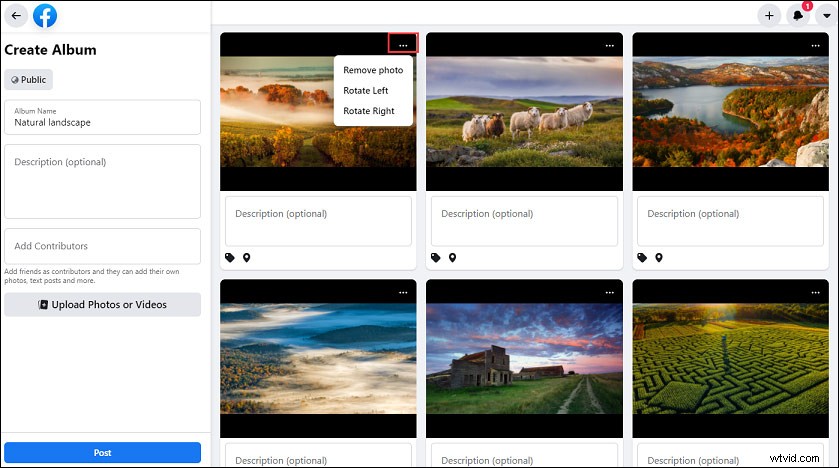Image resolution: width=839 pixels, height=468 pixels.
Task: Tag people in foggy vineyard photo
Action: coord(230,258)
